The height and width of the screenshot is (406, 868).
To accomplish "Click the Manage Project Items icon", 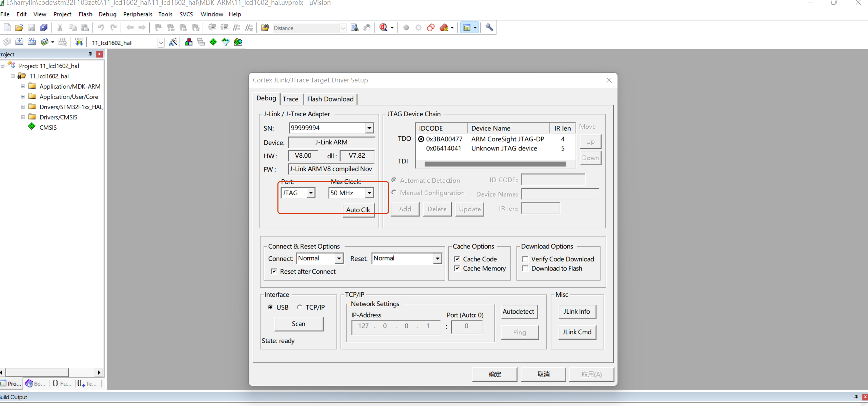I will 189,42.
